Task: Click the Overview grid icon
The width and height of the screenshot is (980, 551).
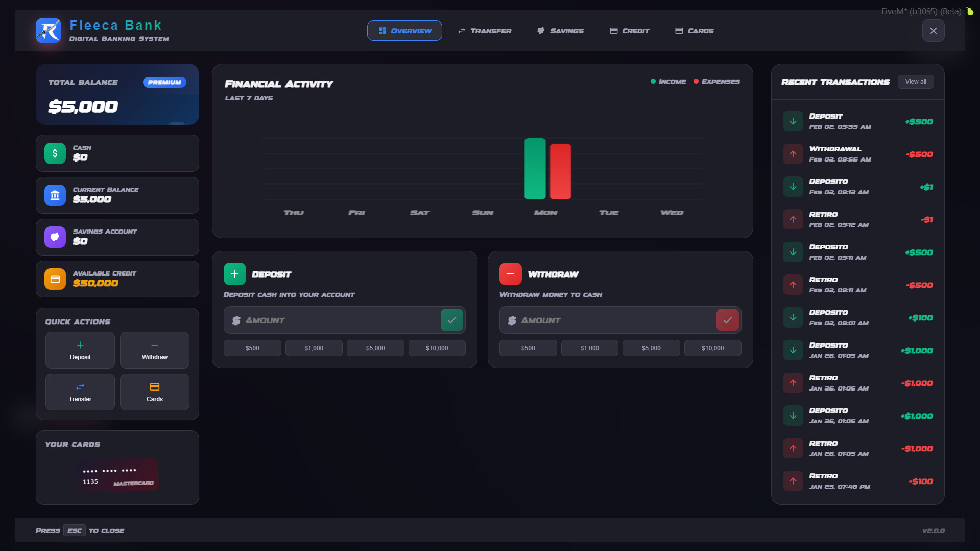Action: coord(382,31)
